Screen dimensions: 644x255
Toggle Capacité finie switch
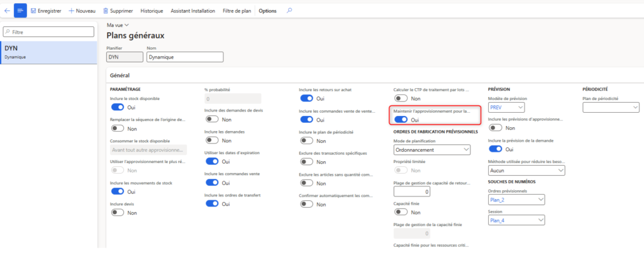pyautogui.click(x=401, y=212)
